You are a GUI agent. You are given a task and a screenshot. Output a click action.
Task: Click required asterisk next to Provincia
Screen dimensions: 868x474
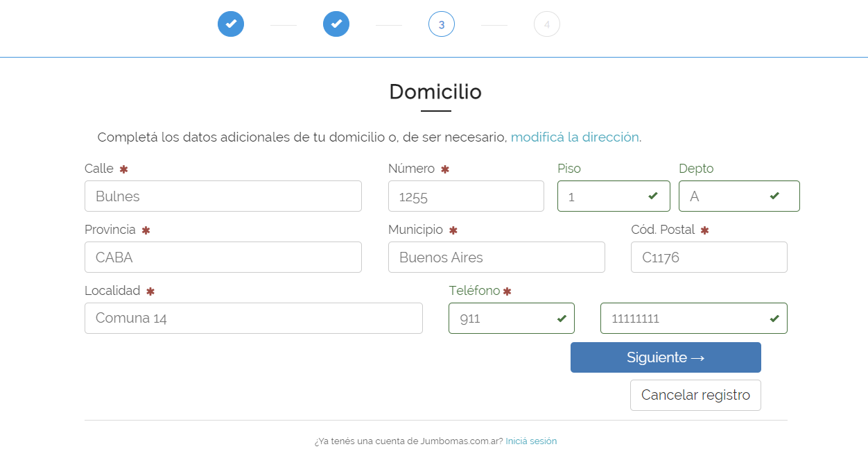[146, 230]
